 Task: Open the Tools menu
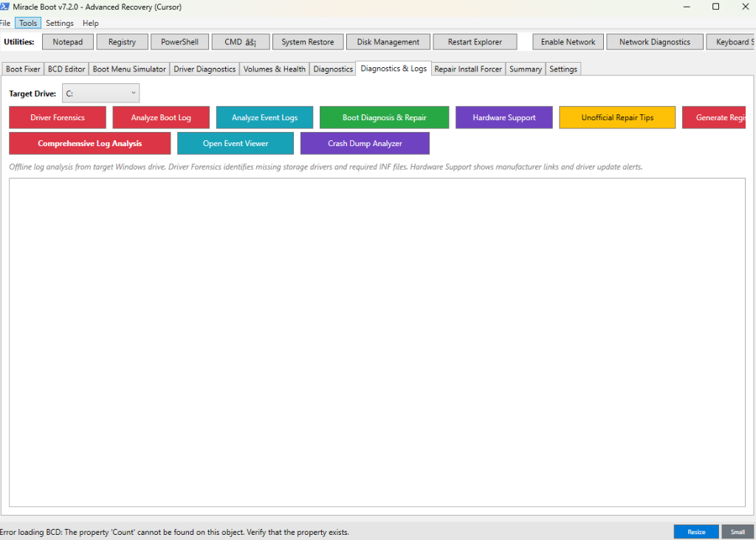(27, 23)
